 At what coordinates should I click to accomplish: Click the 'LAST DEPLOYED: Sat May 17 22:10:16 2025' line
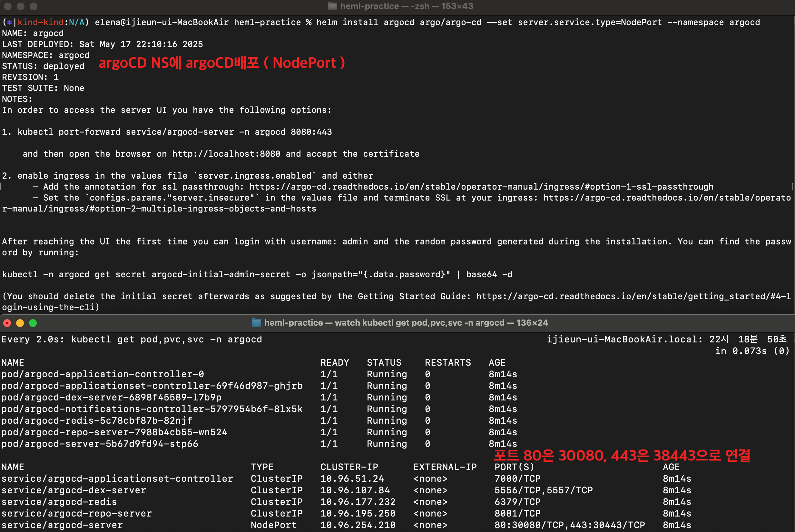(x=103, y=44)
